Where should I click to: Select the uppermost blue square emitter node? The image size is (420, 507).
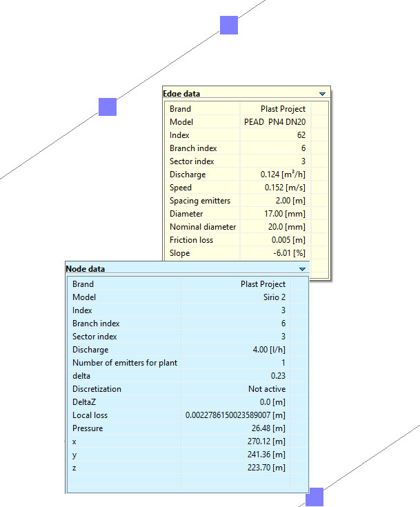[229, 26]
